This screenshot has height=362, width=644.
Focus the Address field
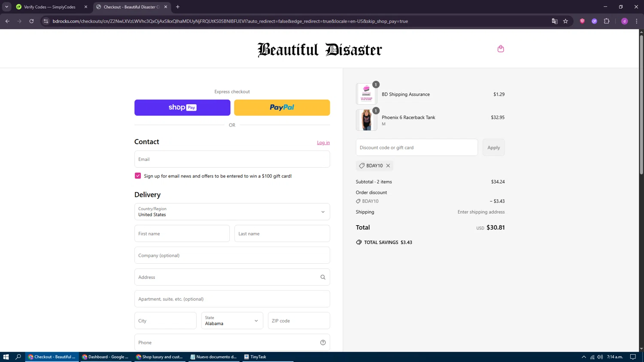pyautogui.click(x=232, y=277)
